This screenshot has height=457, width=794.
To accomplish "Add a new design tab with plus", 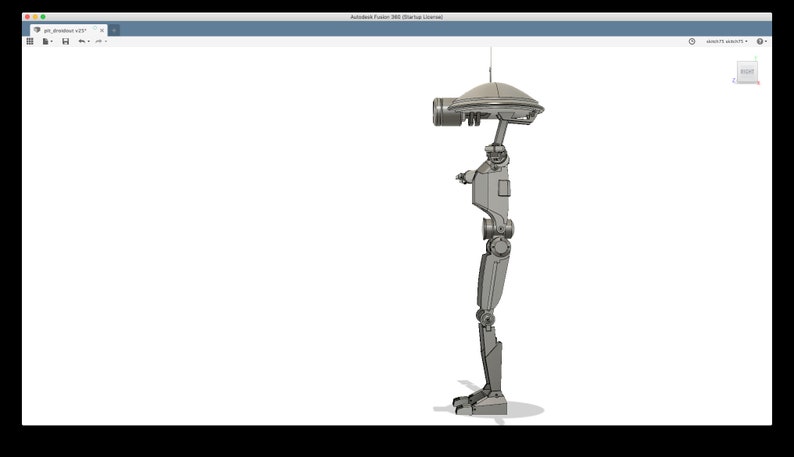I will tap(114, 30).
